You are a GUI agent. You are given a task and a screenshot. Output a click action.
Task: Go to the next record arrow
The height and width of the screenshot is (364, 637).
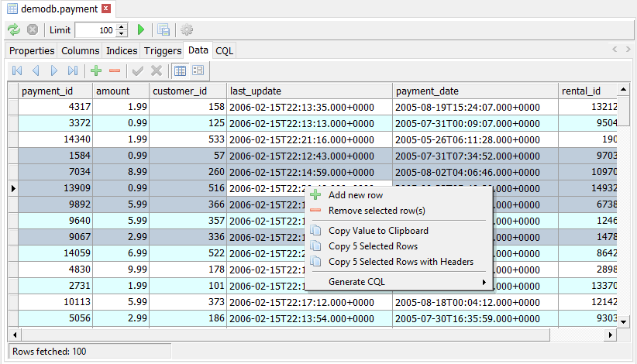(x=54, y=70)
